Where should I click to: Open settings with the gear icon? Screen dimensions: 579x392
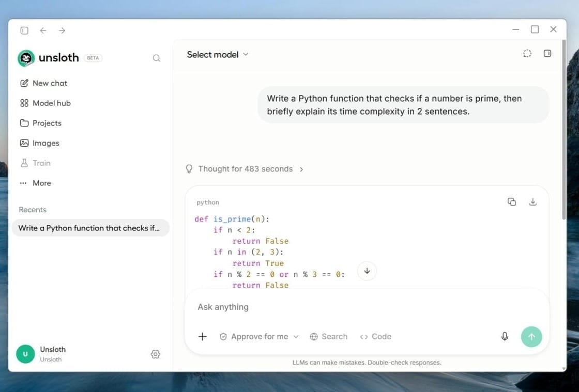(x=156, y=354)
